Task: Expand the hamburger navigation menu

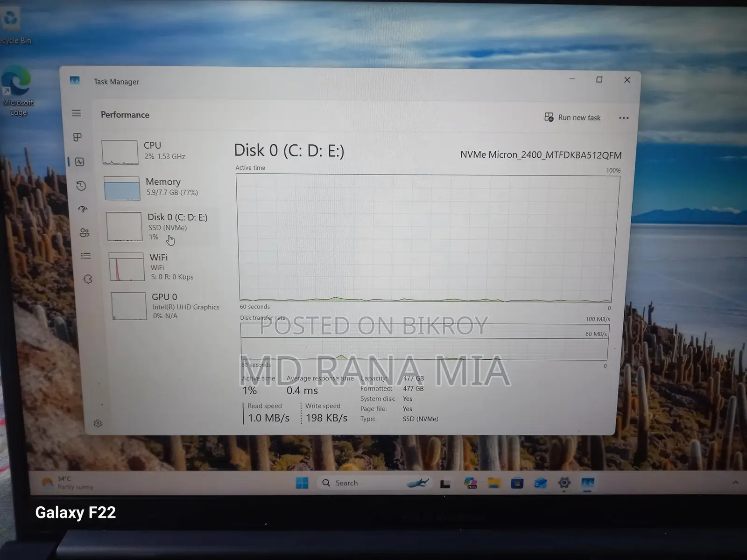Action: click(x=76, y=113)
